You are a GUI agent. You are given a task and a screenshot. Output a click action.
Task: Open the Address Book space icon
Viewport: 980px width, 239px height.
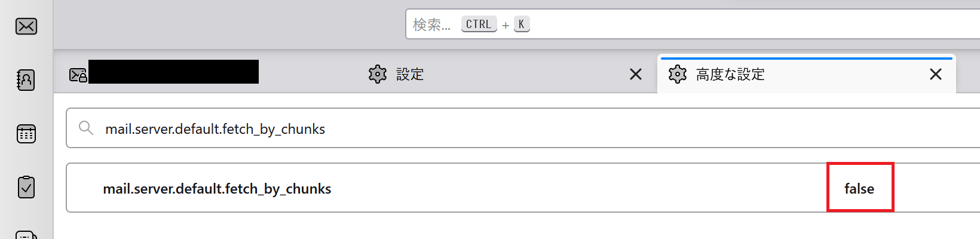[x=26, y=79]
